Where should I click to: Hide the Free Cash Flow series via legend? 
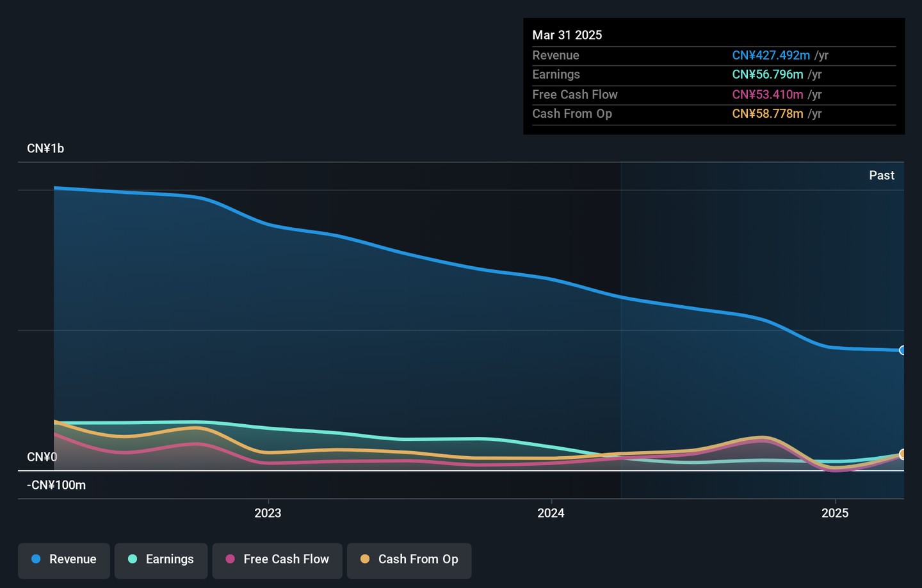(277, 560)
